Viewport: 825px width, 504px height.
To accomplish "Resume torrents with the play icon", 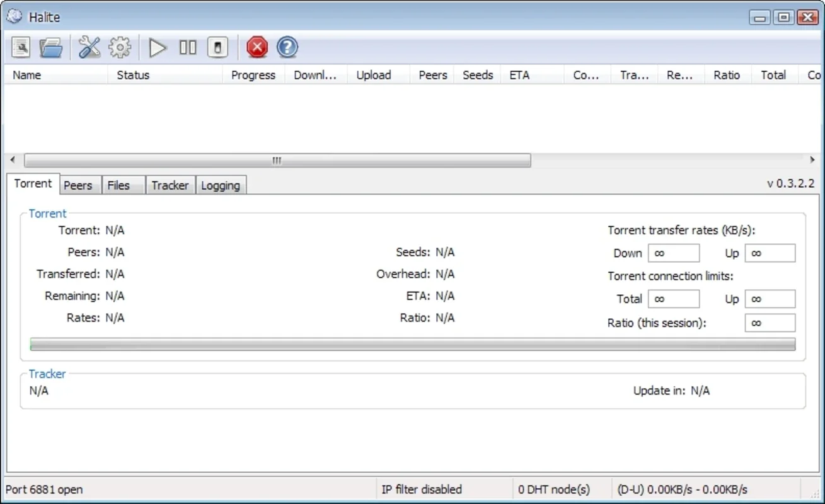I will 158,47.
